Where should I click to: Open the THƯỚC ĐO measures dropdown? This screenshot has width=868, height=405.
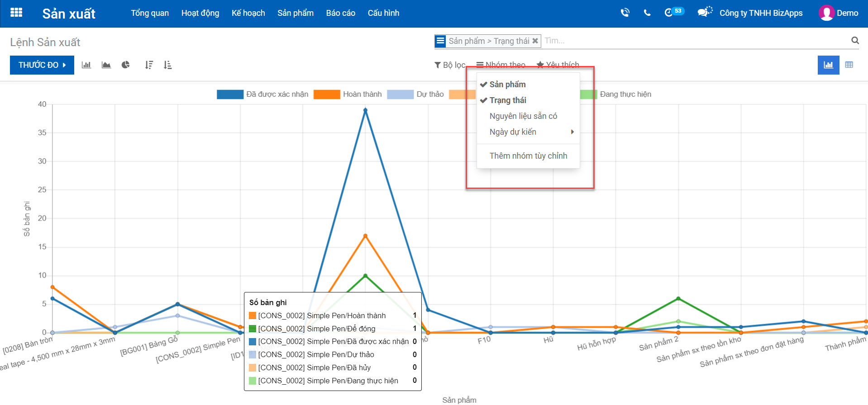[42, 65]
